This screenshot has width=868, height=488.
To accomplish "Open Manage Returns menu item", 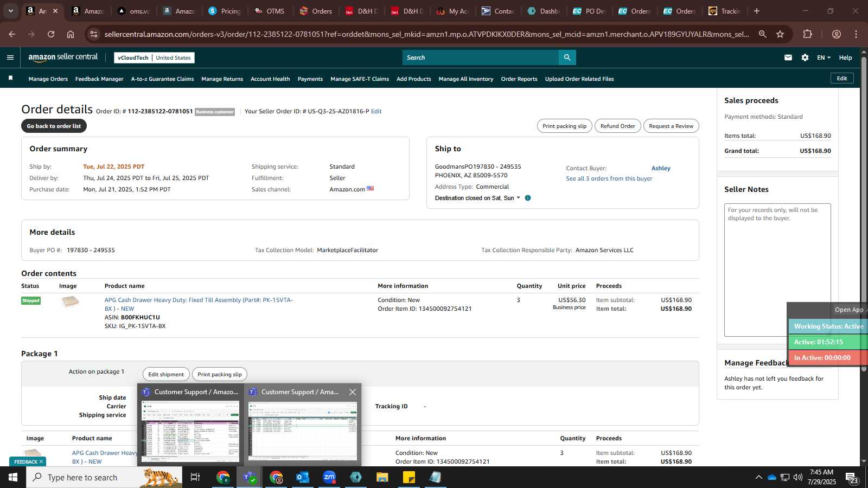I will [222, 79].
